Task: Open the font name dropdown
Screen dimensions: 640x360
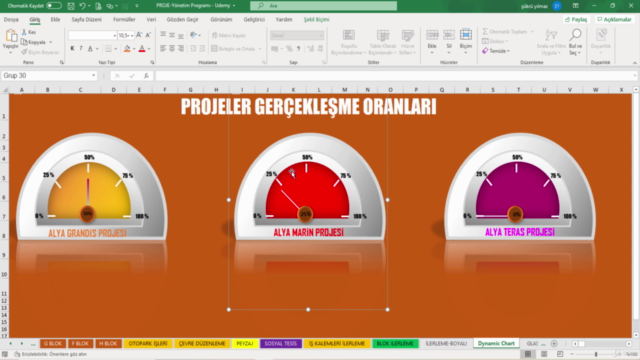Action: click(114, 36)
